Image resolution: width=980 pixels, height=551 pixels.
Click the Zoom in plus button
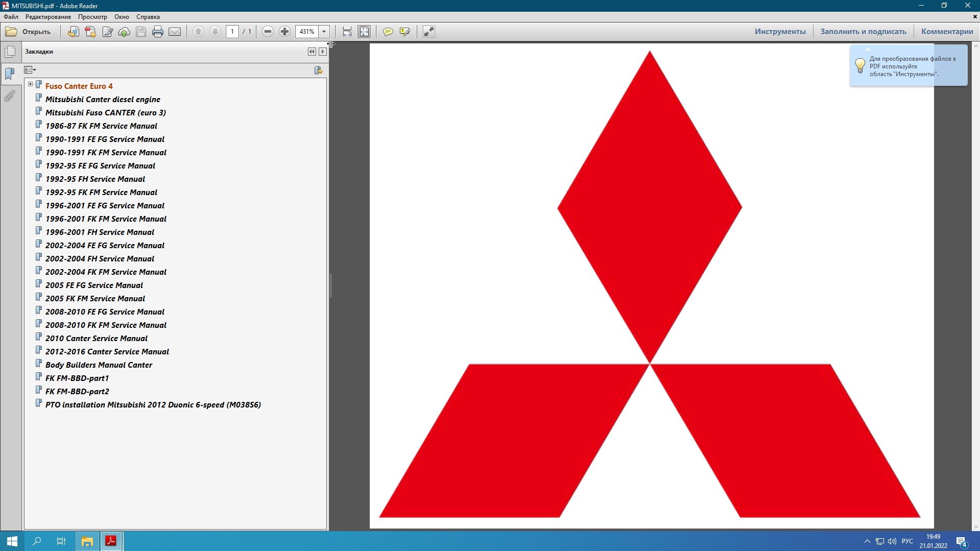point(284,32)
